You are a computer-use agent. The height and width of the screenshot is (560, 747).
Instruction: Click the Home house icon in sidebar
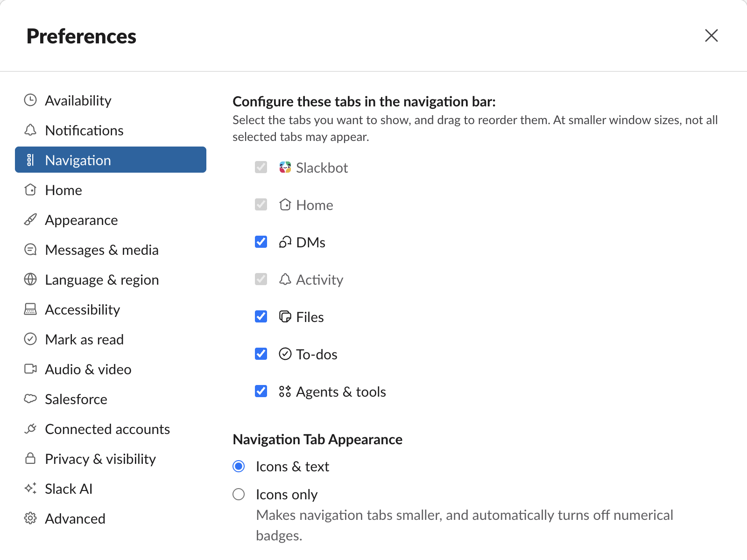pyautogui.click(x=30, y=190)
